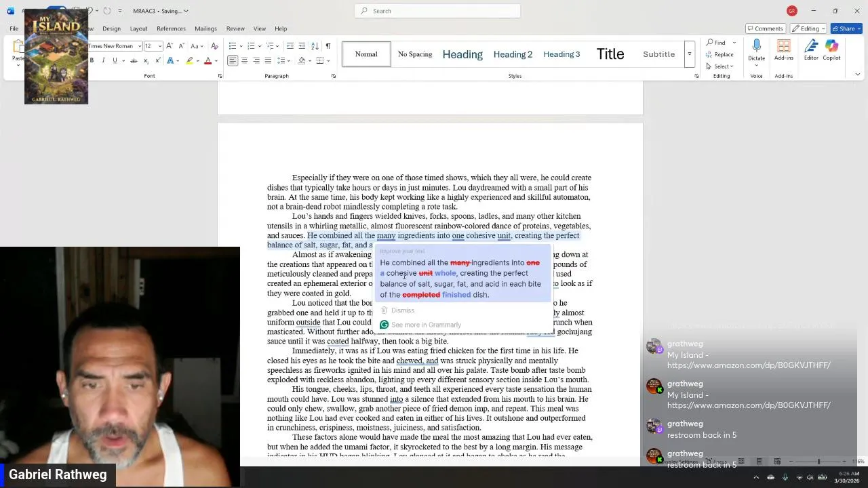This screenshot has height=488, width=868.
Task: Open the Find dropdown arrow
Action: (734, 43)
